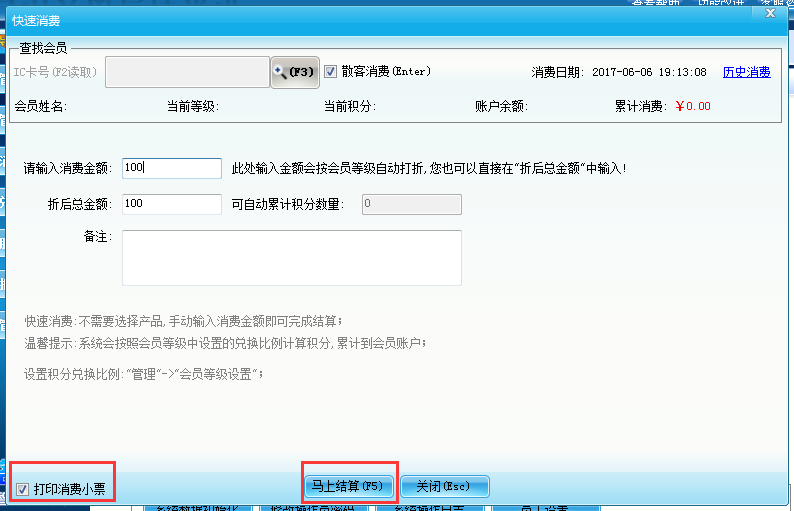Click the 设置积分兑换比例 hint text
This screenshot has height=511, width=794.
(x=144, y=375)
